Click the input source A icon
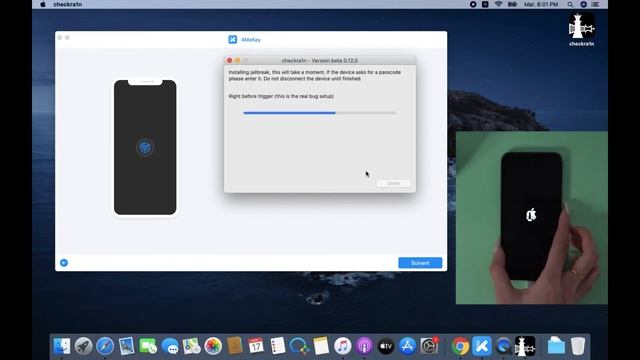The image size is (640, 360). tap(485, 4)
